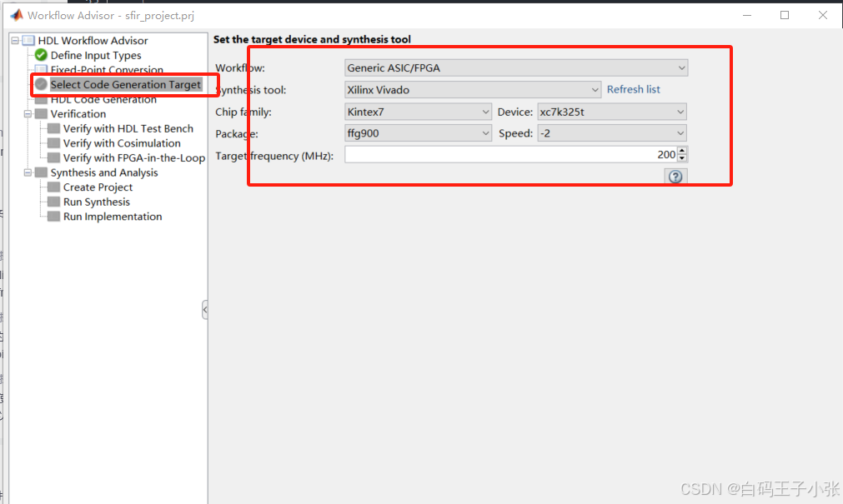This screenshot has height=504, width=843.
Task: Select HDL Code Generation step
Action: (103, 99)
